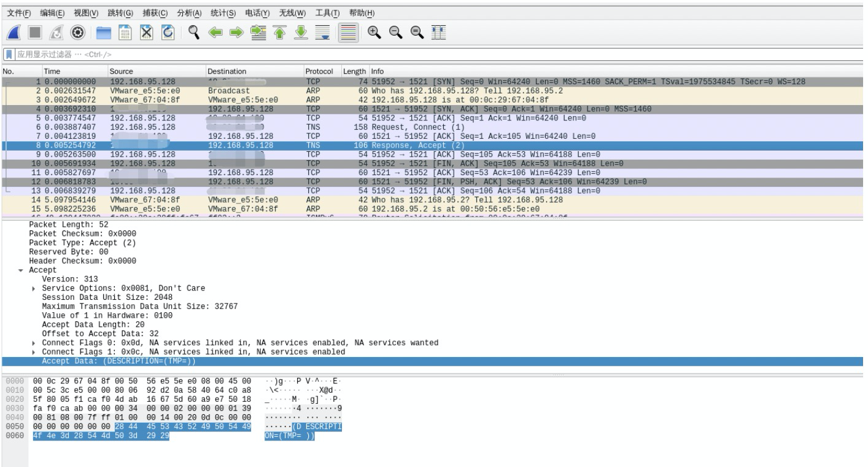Toggle packet list colorization button
The width and height of the screenshot is (868, 467).
[347, 33]
